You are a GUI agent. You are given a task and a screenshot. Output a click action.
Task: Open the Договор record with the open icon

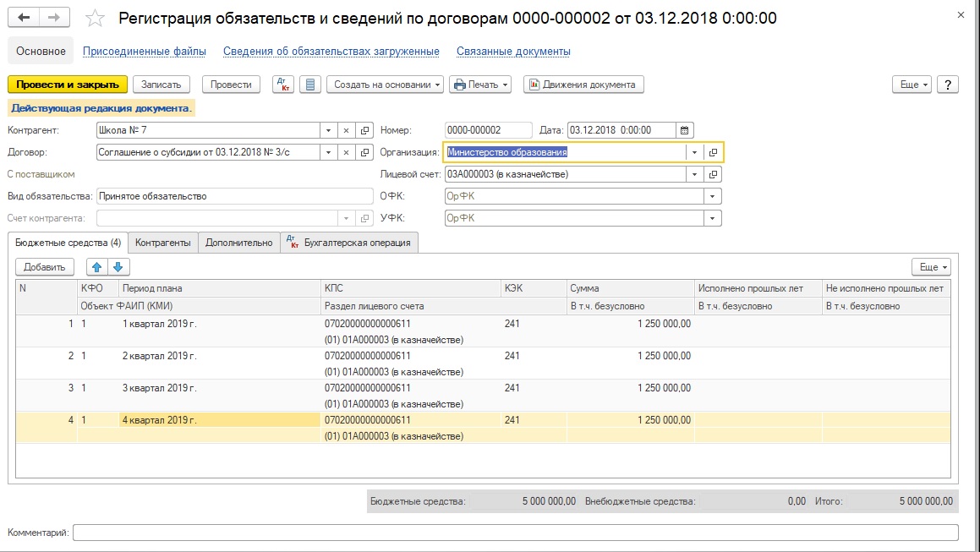pos(364,152)
